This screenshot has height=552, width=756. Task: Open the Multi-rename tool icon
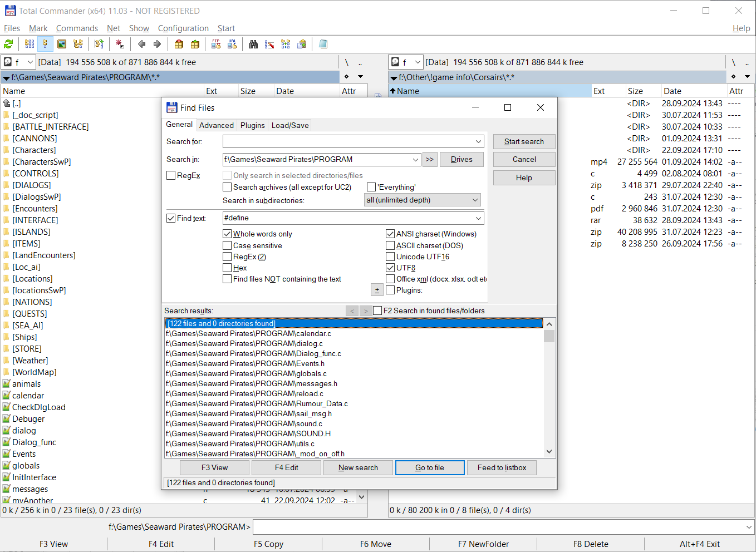(x=269, y=45)
